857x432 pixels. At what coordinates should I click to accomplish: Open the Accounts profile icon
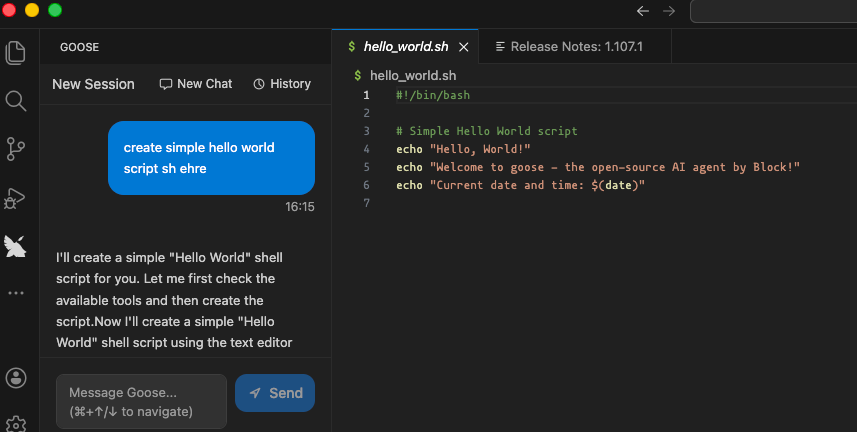click(15, 377)
